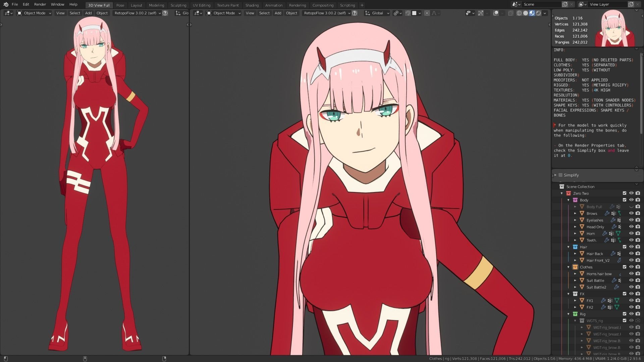
Task: Click the character thumbnail image in the sidebar
Action: pyautogui.click(x=615, y=28)
